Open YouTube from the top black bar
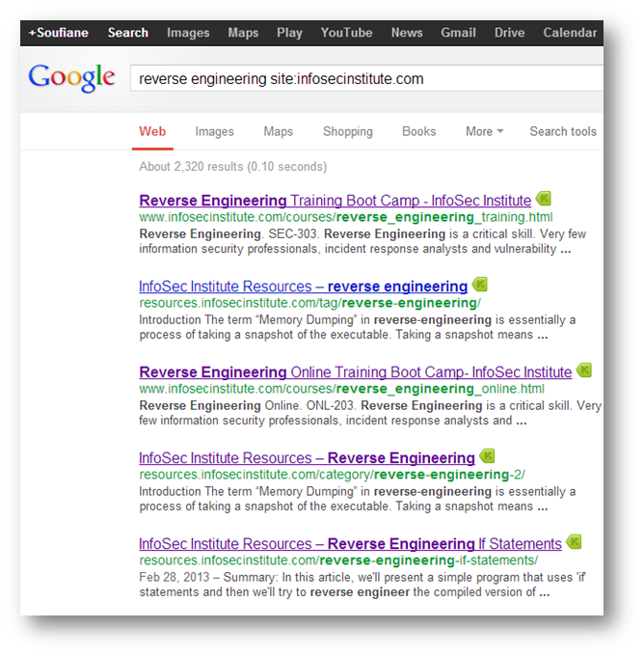This screenshot has width=644, height=656. (x=346, y=33)
